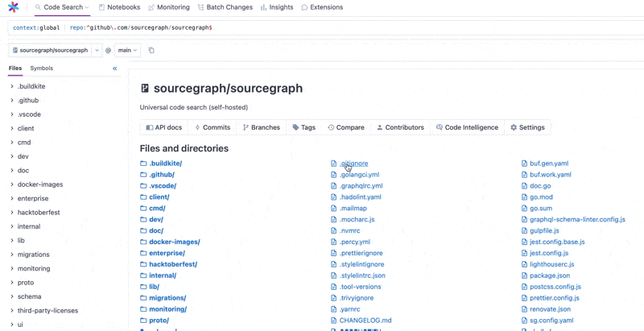The image size is (644, 331).
Task: Open the .golangci.yml file
Action: (x=359, y=175)
